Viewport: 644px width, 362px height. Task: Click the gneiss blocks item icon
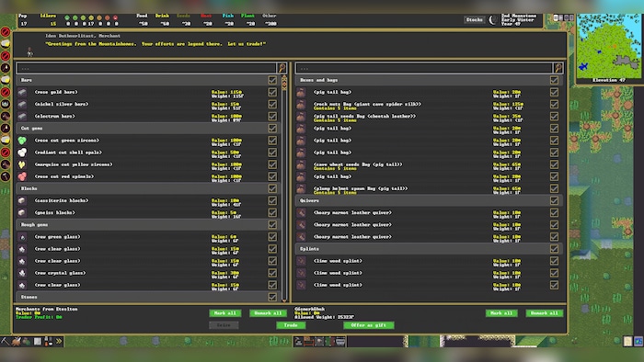pos(22,213)
